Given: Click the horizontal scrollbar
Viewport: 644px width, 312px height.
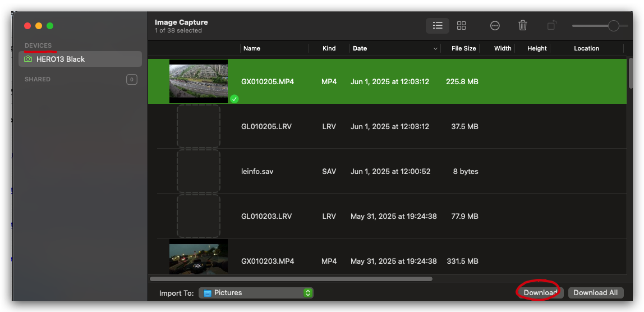Looking at the screenshot, I should coord(291,279).
